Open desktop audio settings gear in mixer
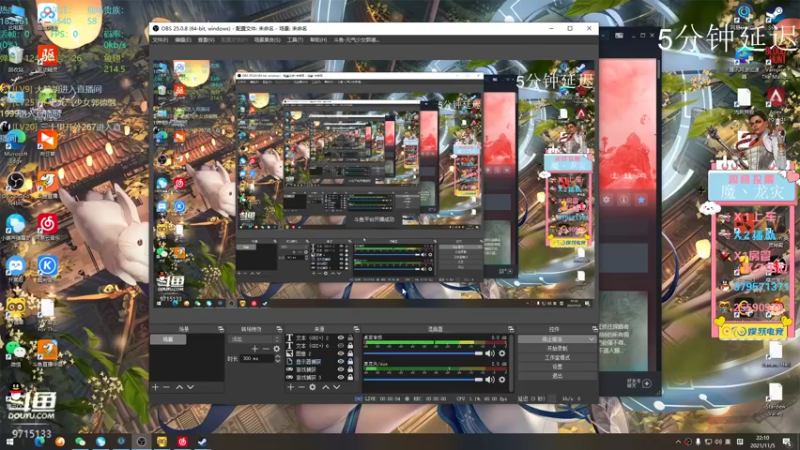The image size is (800, 450). coord(502,353)
